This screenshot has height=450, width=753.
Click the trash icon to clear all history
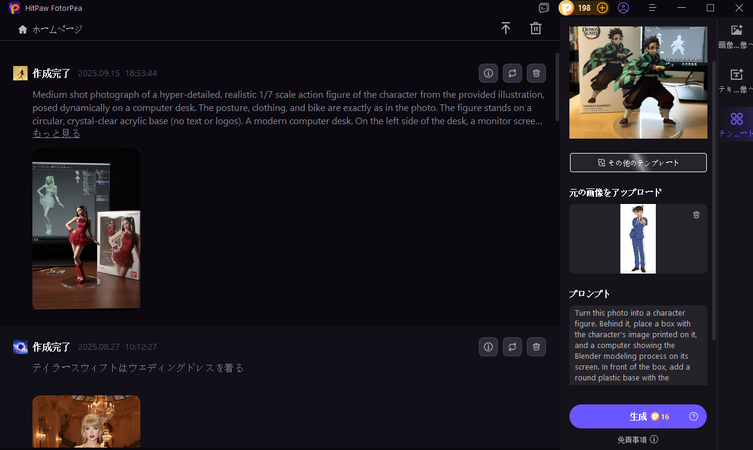point(536,28)
